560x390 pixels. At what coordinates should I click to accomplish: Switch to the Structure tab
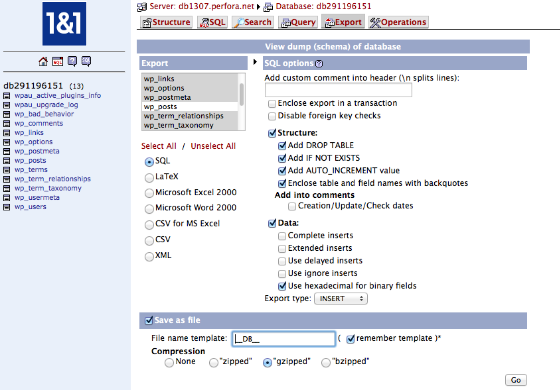(x=166, y=22)
